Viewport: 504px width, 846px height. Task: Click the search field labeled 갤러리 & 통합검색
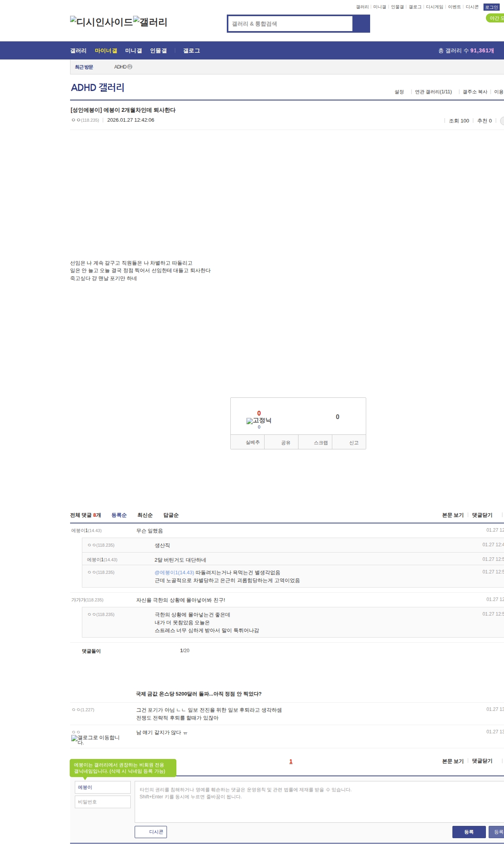[290, 24]
